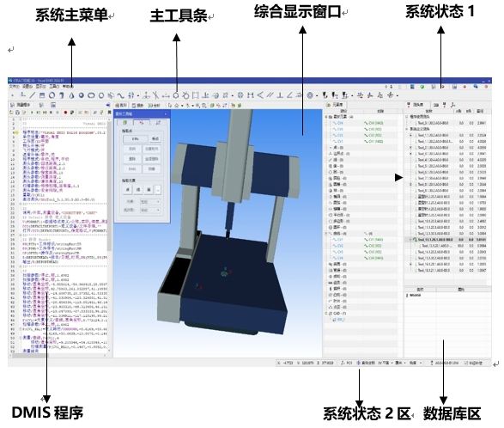Click the ellipsis button beside point-line-plane buttons

point(158,190)
